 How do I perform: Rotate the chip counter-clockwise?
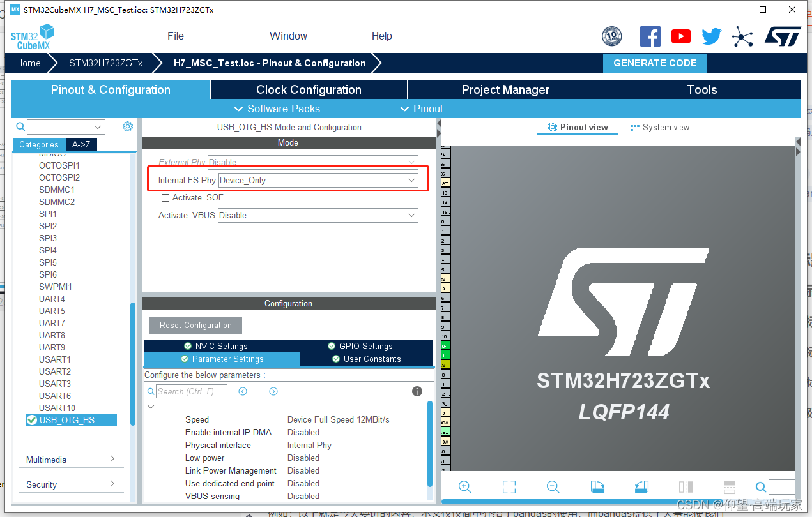pos(641,487)
